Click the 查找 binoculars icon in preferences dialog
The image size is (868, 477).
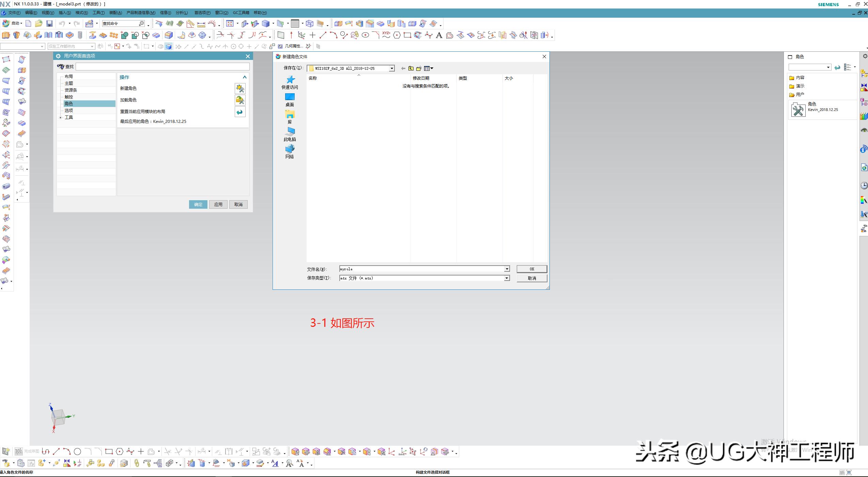[x=61, y=67]
